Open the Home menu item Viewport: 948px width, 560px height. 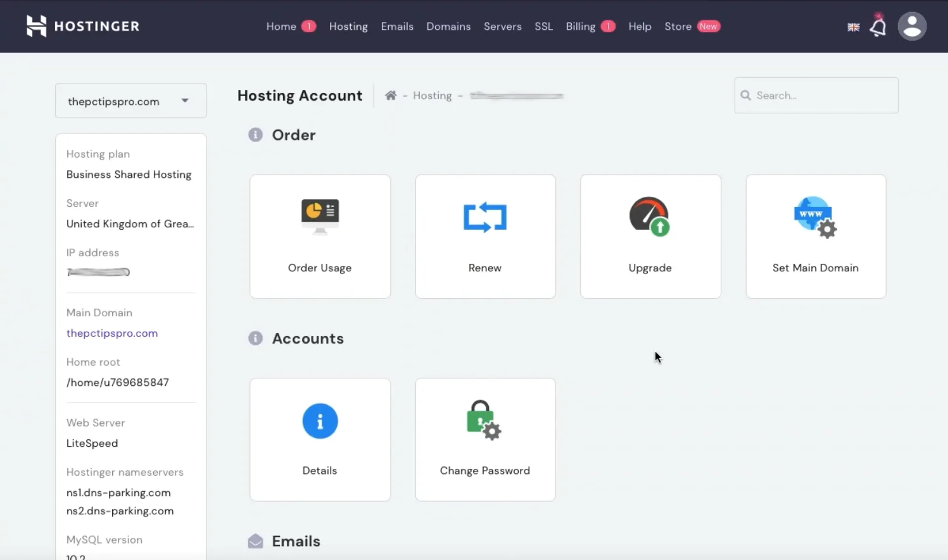pyautogui.click(x=281, y=27)
